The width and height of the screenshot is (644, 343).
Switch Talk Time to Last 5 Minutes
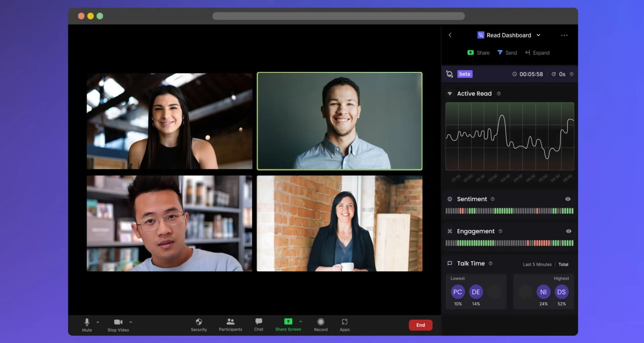pyautogui.click(x=537, y=265)
